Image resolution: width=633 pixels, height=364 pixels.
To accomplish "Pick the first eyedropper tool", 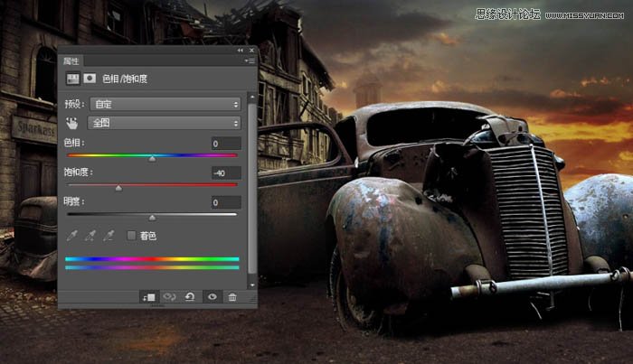I will (71, 236).
